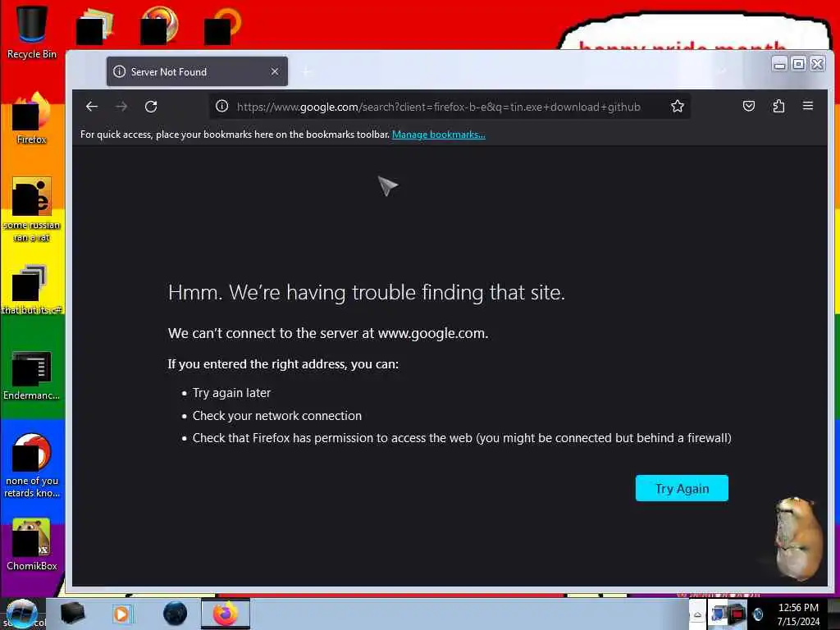The image size is (840, 630).
Task: Open the Recycle Bin desktop icon
Action: (x=32, y=32)
